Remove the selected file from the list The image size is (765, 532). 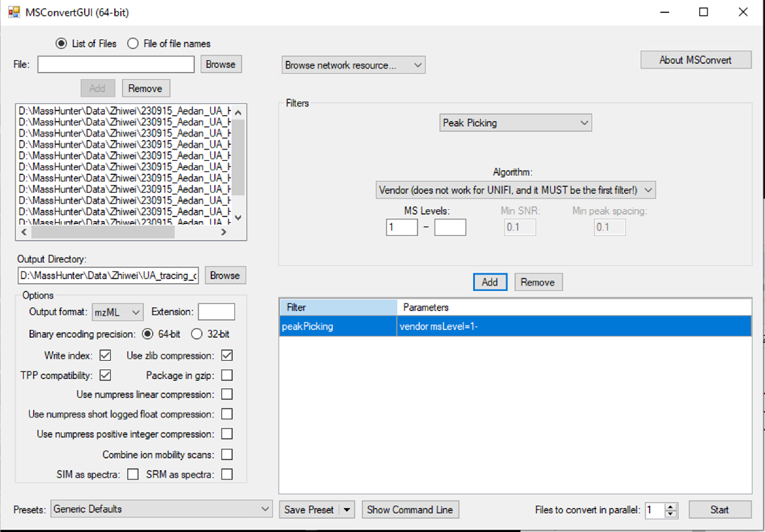click(x=146, y=88)
